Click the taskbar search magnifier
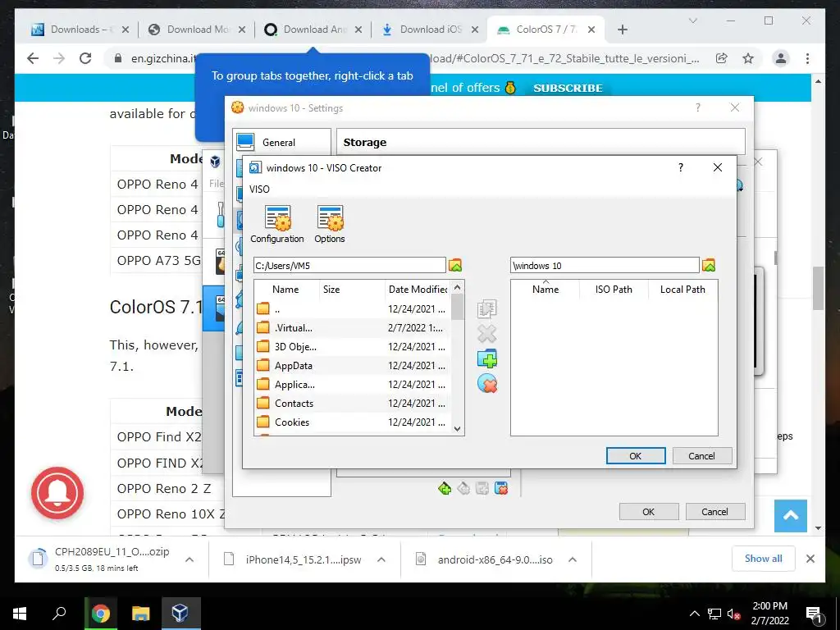The image size is (840, 630). (x=59, y=614)
